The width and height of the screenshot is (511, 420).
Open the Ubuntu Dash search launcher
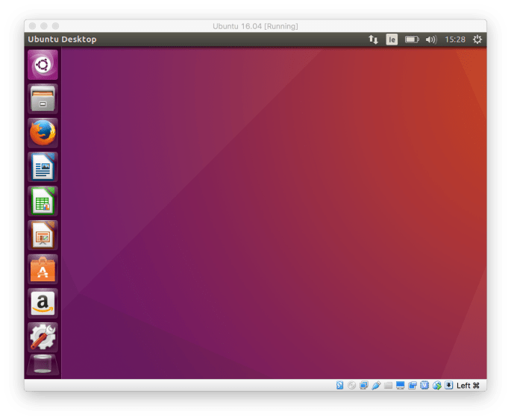coord(43,64)
